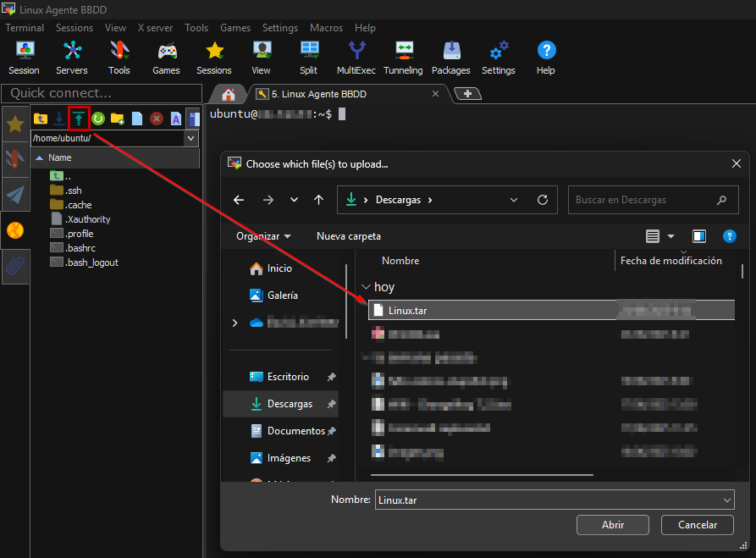Viewport: 756px width, 558px height.
Task: Expand the /home/ubuntu/ path dropdown
Action: tap(191, 138)
